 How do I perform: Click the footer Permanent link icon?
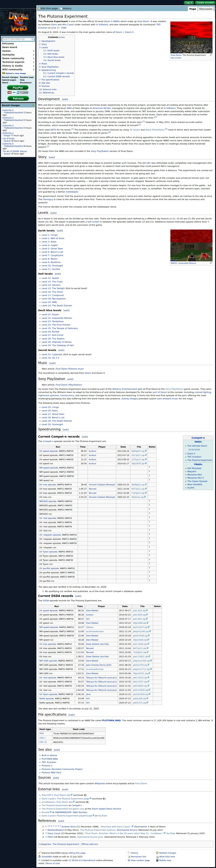pos(129,856)
